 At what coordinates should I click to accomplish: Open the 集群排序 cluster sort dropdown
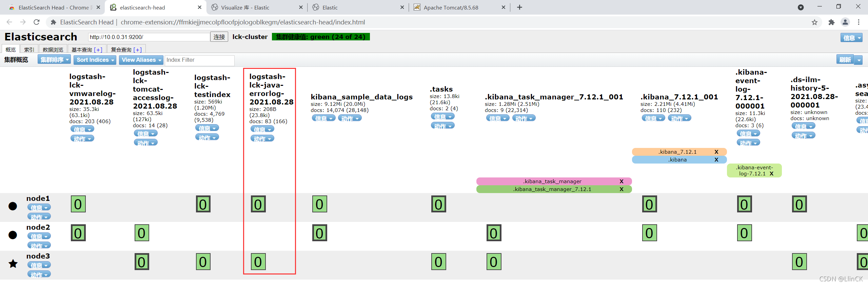click(x=54, y=60)
